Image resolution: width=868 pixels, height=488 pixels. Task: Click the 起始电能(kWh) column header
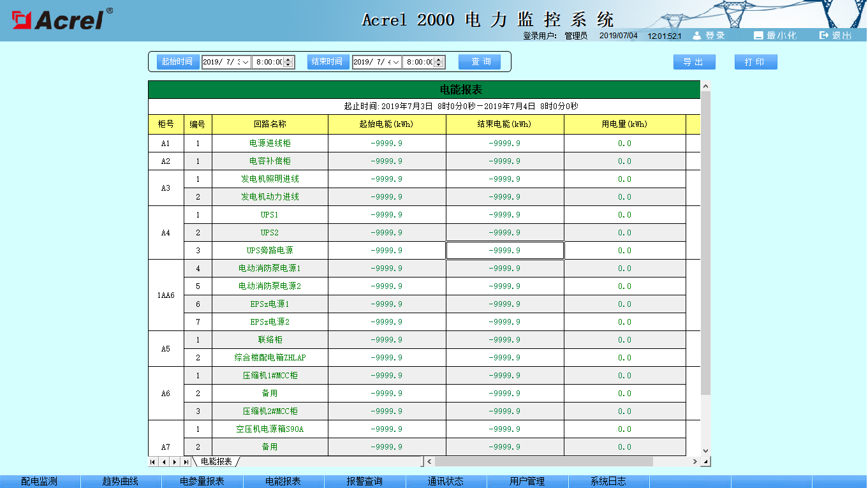[x=386, y=124]
